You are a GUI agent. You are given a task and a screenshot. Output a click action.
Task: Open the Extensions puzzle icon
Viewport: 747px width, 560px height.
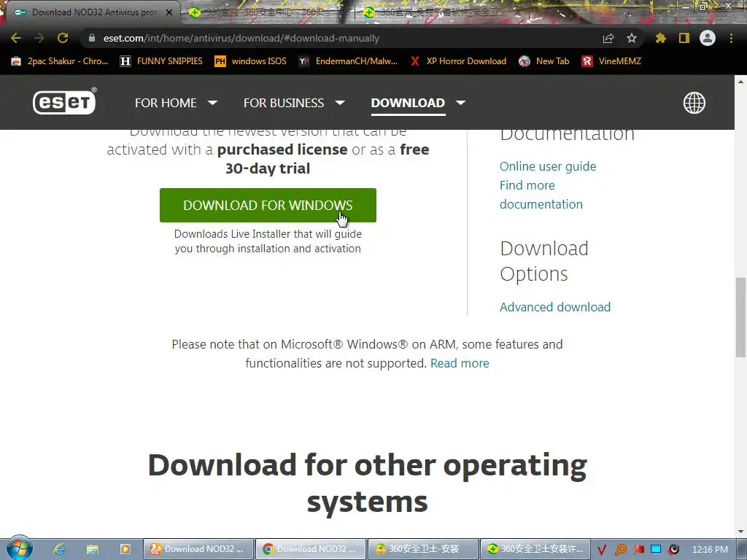pyautogui.click(x=661, y=38)
